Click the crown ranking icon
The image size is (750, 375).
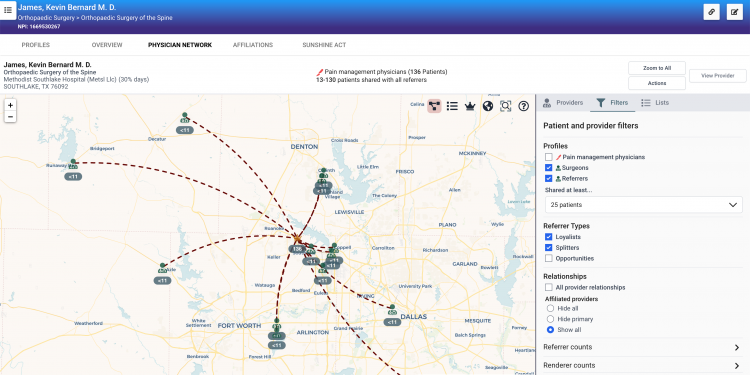(x=470, y=106)
